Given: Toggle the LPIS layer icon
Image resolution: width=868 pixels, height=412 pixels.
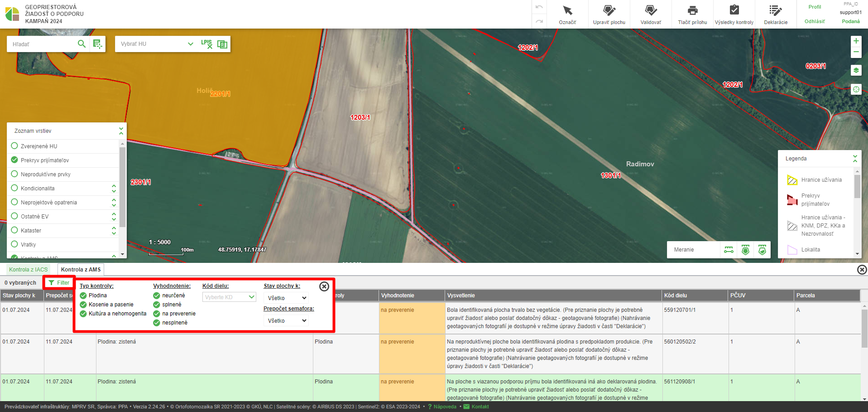Looking at the screenshot, I should tap(206, 44).
